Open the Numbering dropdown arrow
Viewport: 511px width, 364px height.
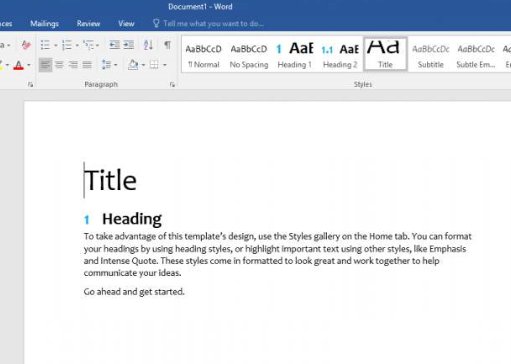tap(77, 45)
